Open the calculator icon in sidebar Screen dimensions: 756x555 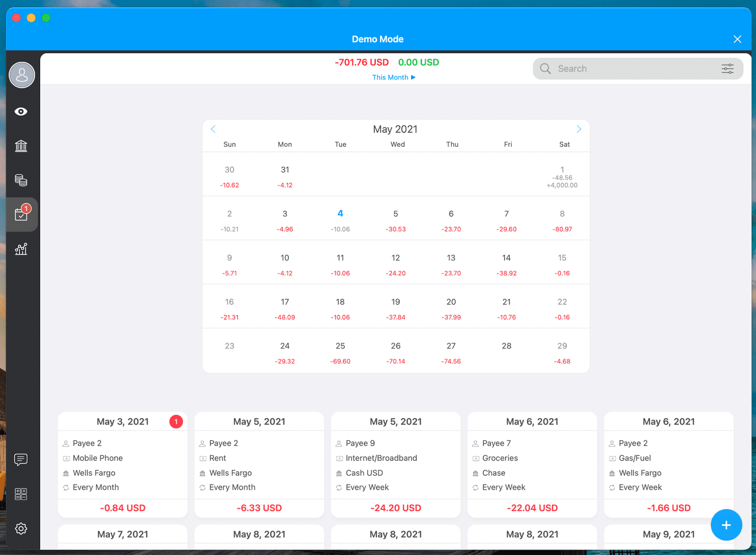pyautogui.click(x=21, y=494)
